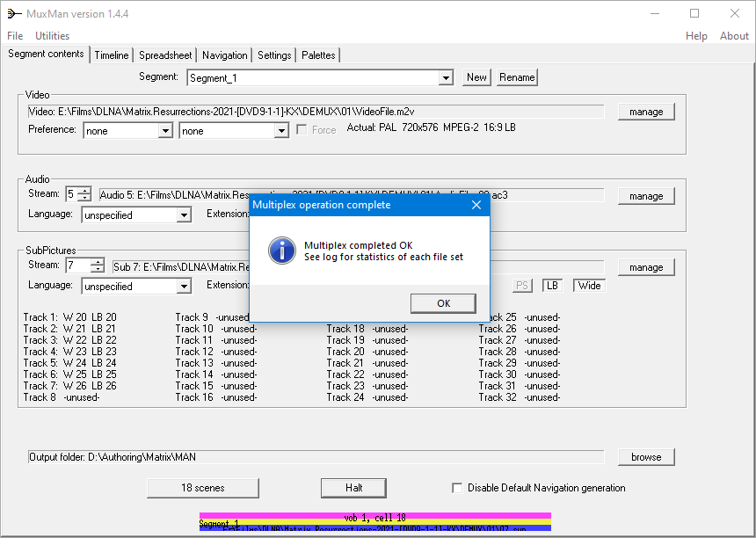Viewport: 756px width, 538px height.
Task: Open the Audio Language dropdown
Action: tap(184, 215)
